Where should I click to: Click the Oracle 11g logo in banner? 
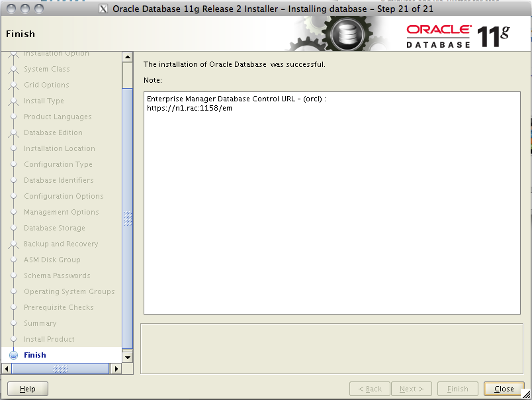pyautogui.click(x=458, y=32)
